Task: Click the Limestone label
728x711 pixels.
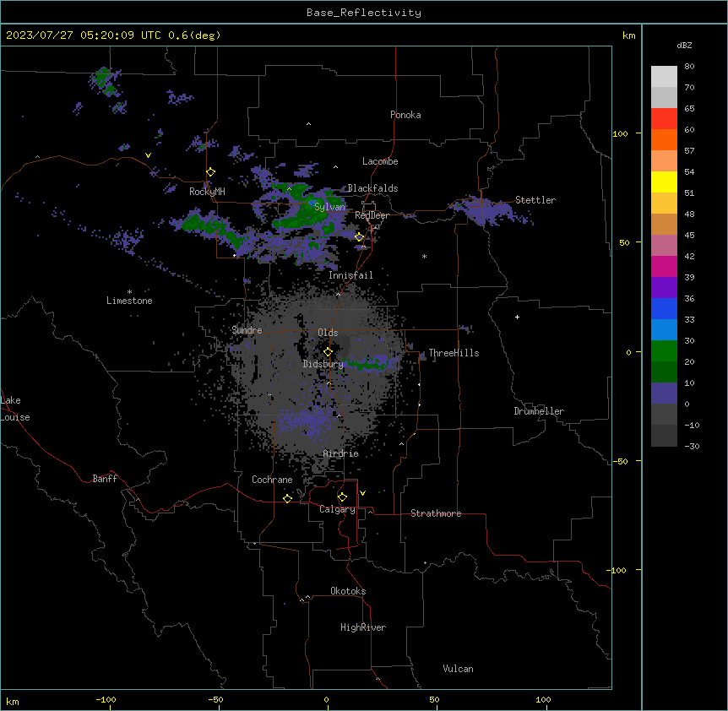Action: pyautogui.click(x=129, y=301)
